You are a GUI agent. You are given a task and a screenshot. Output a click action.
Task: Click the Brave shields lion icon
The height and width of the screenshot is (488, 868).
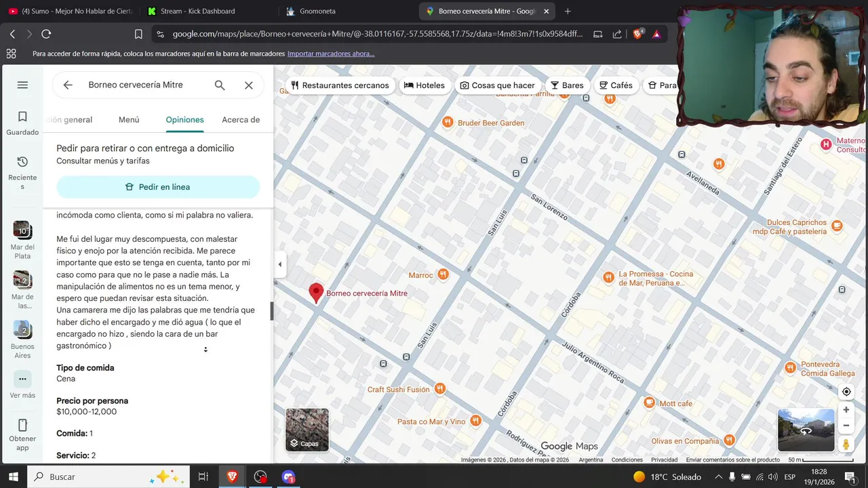click(638, 33)
